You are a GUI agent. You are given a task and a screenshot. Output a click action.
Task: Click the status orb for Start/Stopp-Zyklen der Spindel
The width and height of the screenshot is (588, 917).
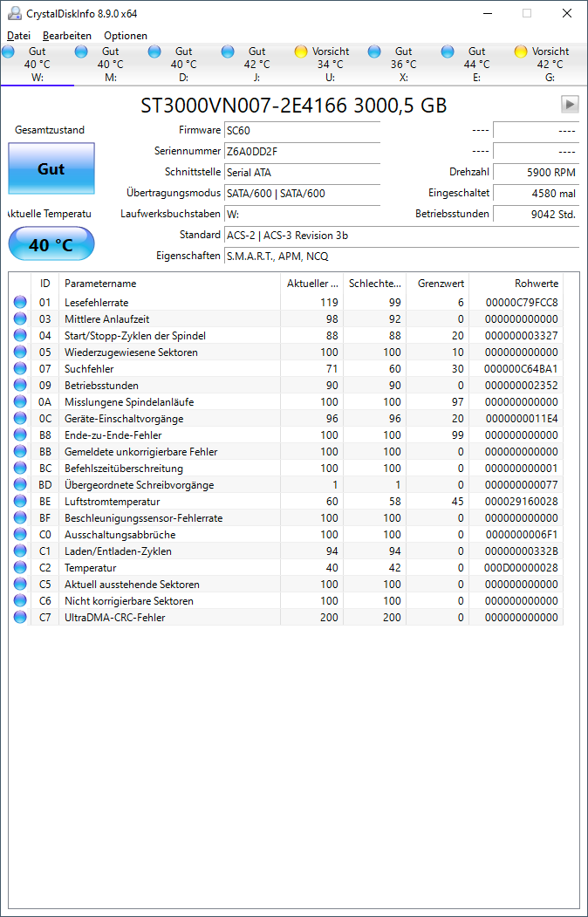[x=20, y=336]
